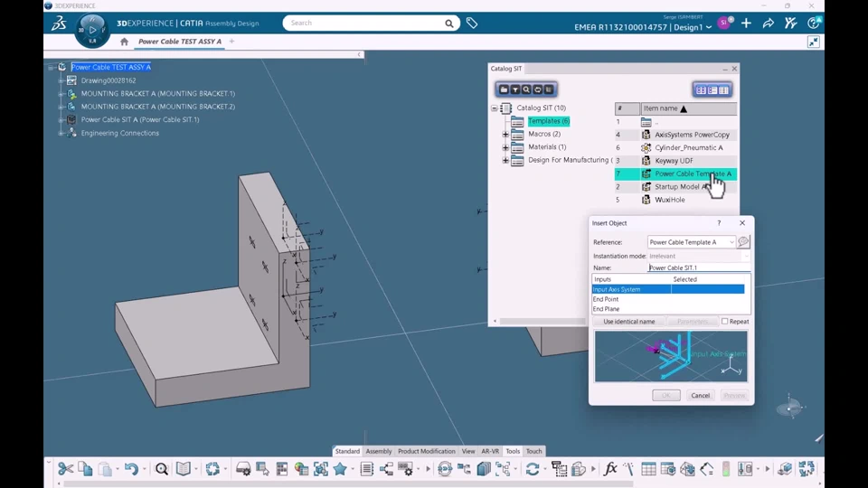Screen dimensions: 868x488
Task: Select End Plane input row
Action: pos(668,309)
